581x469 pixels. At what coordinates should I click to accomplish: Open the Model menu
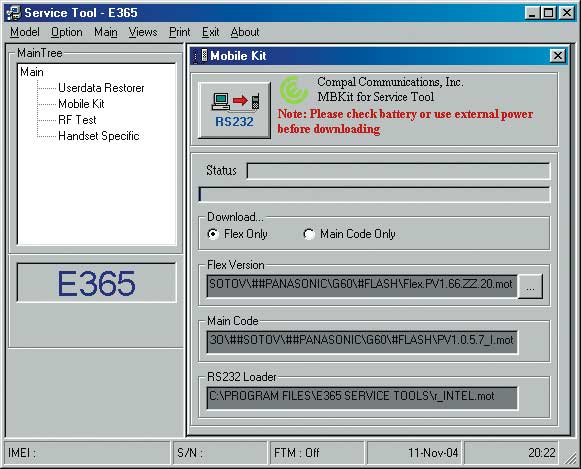(x=25, y=32)
